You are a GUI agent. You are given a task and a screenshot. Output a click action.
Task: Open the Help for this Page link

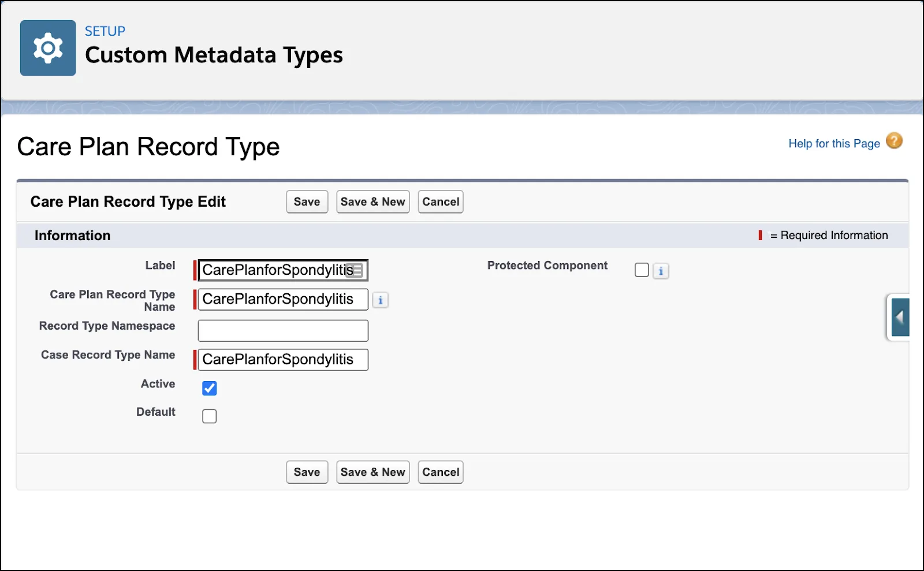coord(834,143)
